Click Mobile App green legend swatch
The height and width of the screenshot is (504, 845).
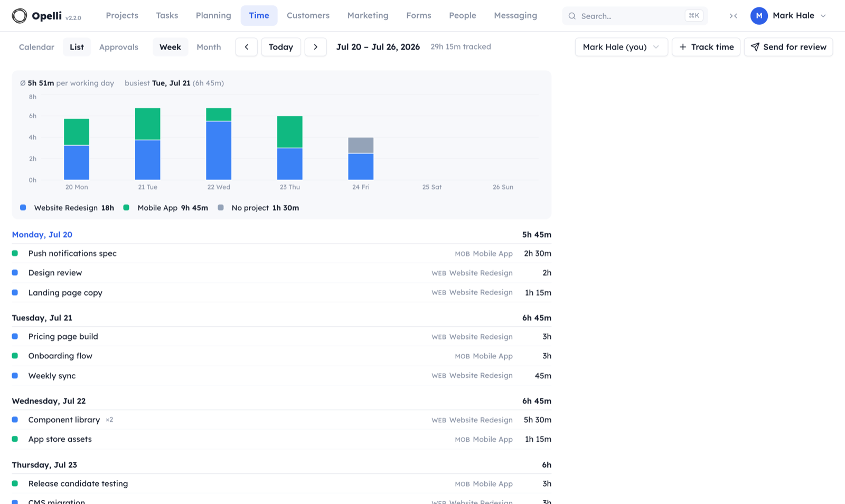point(126,207)
